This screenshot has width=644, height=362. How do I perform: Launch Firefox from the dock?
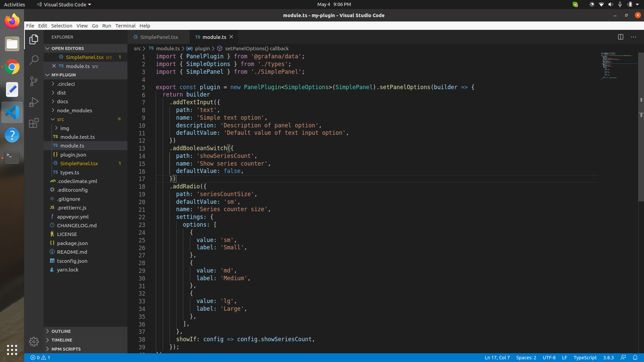point(12,21)
